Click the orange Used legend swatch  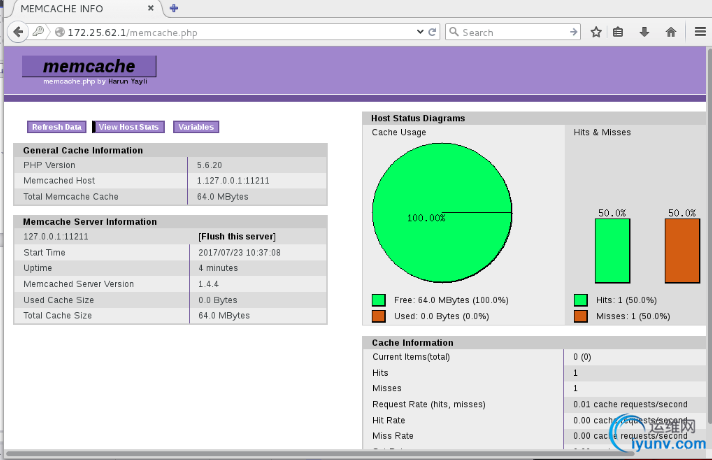pyautogui.click(x=379, y=316)
